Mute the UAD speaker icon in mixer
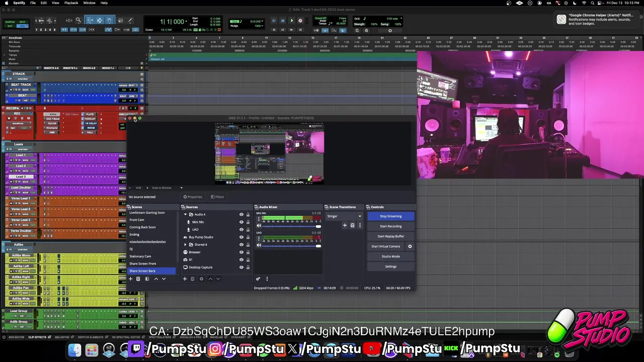Viewport: 644px width, 362px height. click(259, 245)
